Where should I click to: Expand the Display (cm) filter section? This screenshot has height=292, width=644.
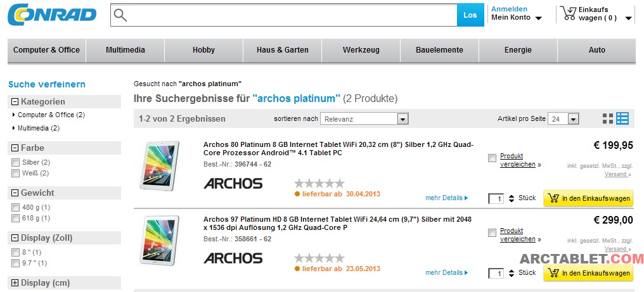pyautogui.click(x=15, y=283)
